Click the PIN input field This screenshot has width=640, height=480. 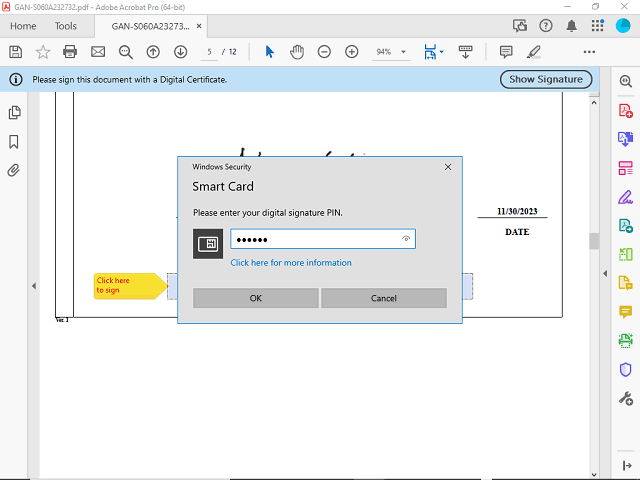pyautogui.click(x=323, y=239)
